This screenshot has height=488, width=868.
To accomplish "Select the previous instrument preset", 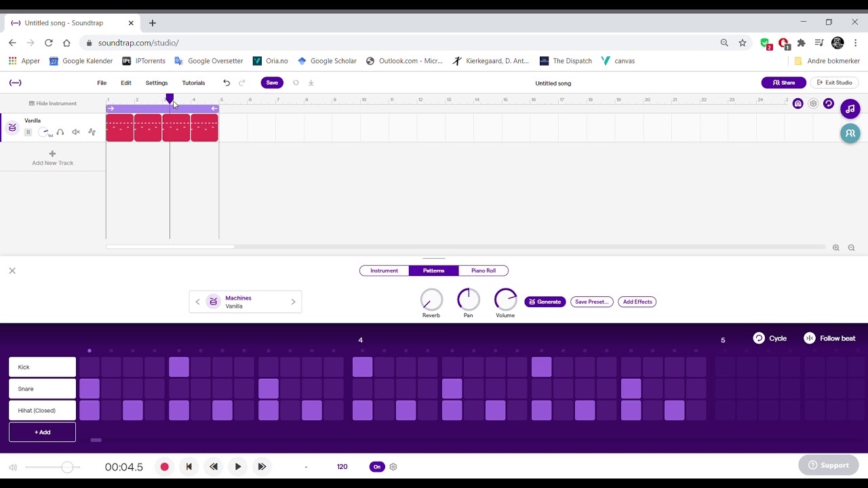I will click(198, 302).
